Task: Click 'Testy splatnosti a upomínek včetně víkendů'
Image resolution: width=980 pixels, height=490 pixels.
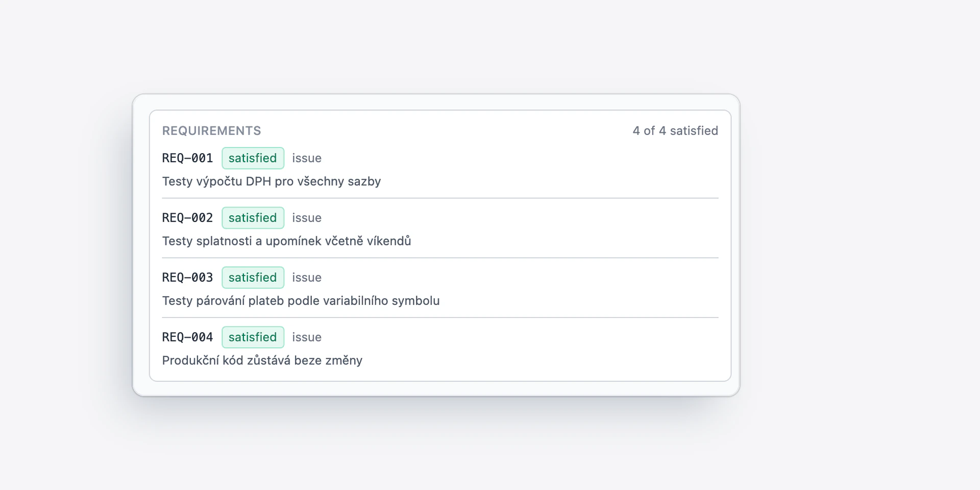Action: click(x=286, y=241)
